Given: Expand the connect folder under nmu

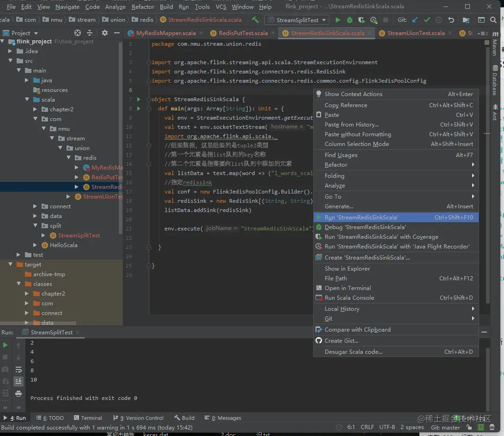Looking at the screenshot, I should (35, 206).
